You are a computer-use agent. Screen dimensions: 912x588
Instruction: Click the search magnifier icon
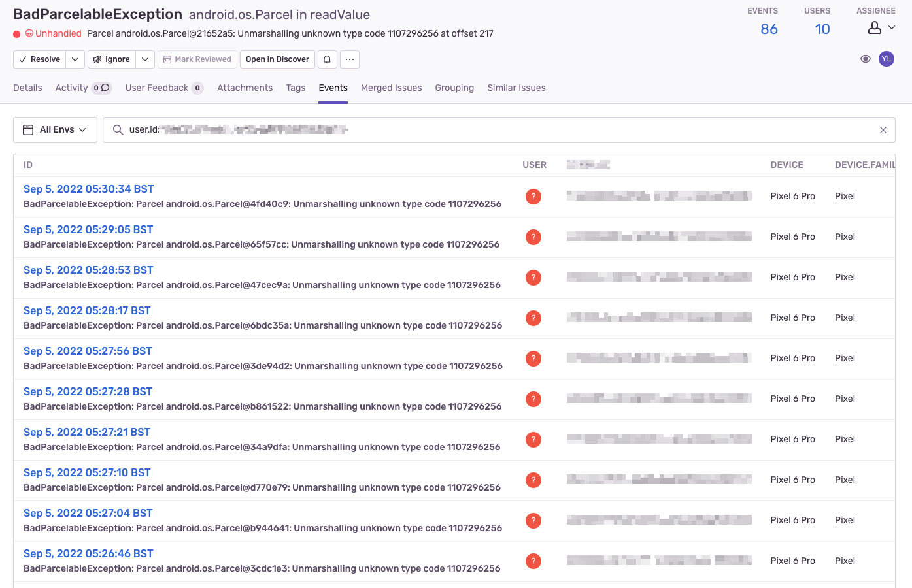pyautogui.click(x=118, y=129)
